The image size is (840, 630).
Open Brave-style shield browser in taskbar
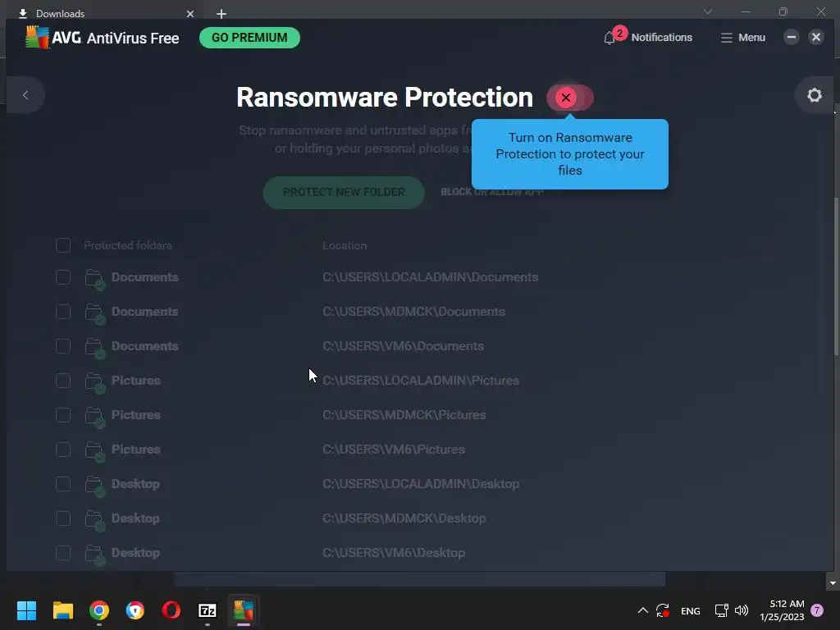coord(135,610)
